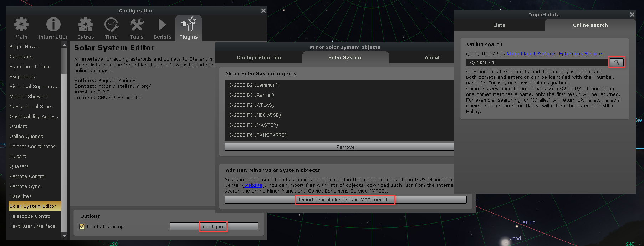Select Oculars plugin
Viewport: 644px width, 246px height.
35,126
